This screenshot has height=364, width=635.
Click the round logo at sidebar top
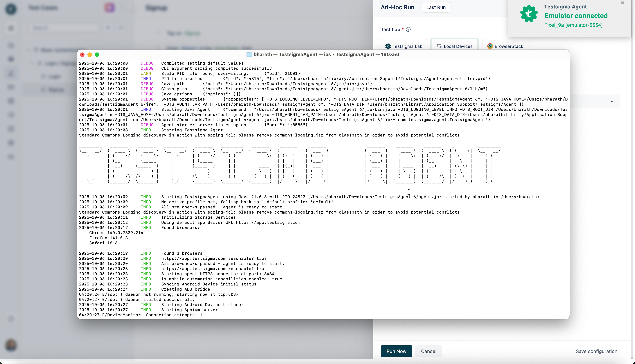point(11,9)
